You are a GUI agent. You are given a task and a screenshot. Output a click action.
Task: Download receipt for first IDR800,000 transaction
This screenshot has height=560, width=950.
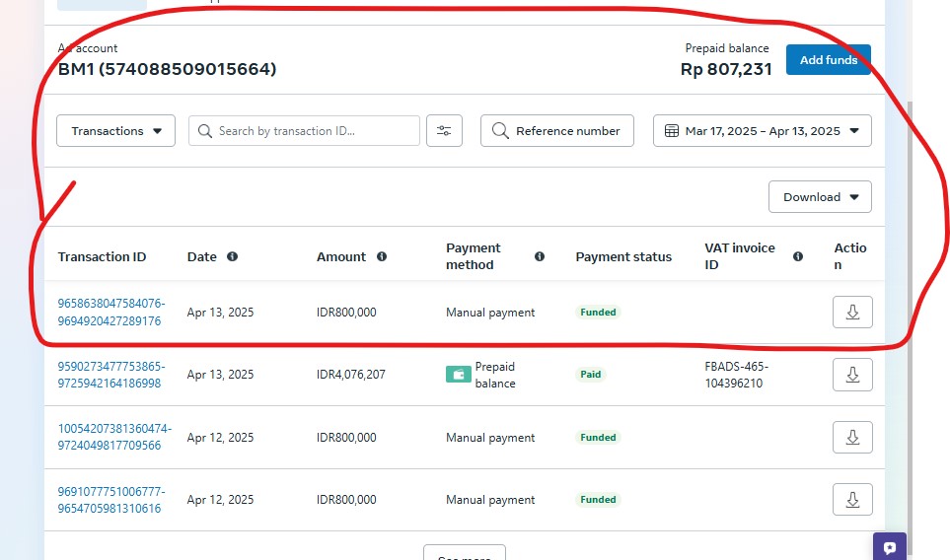coord(852,313)
